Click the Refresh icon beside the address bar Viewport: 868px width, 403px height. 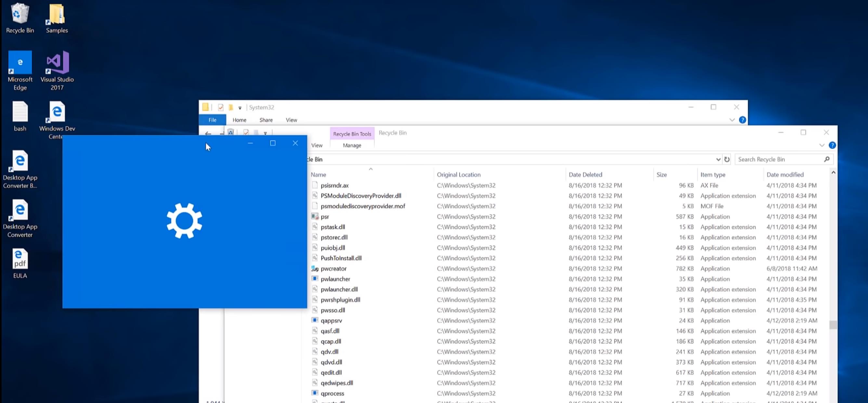coord(727,159)
